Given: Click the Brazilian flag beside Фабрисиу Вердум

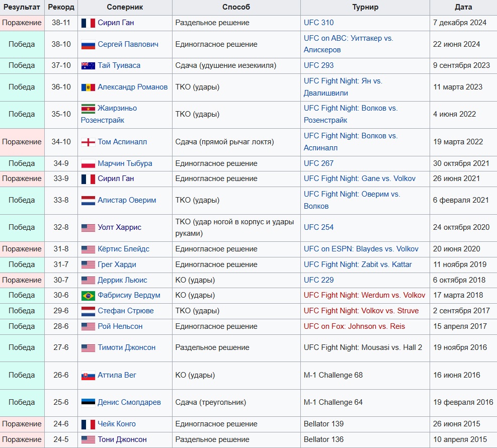Looking at the screenshot, I should coord(88,295).
